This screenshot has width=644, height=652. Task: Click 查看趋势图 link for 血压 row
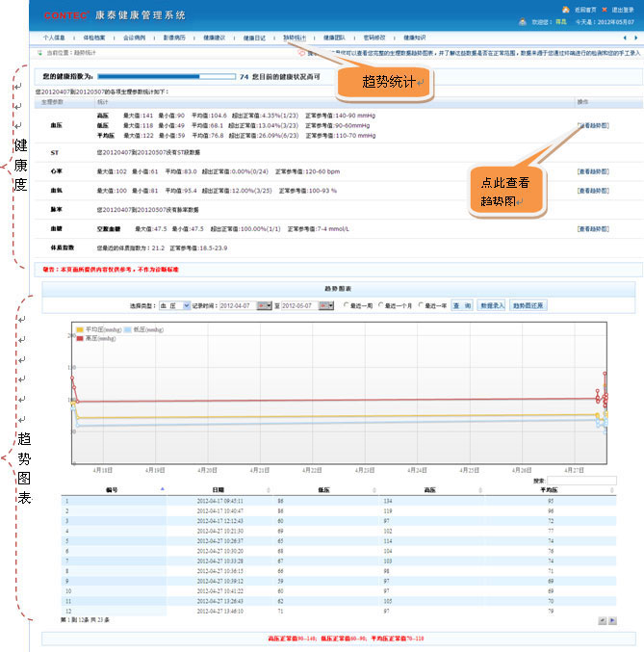coord(592,125)
